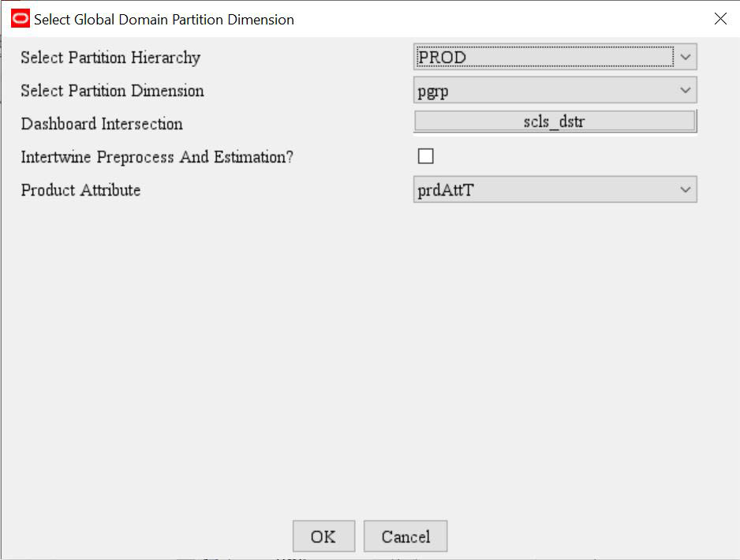740x560 pixels.
Task: Open the Select Partition Dimension dropdown
Action: coord(686,90)
